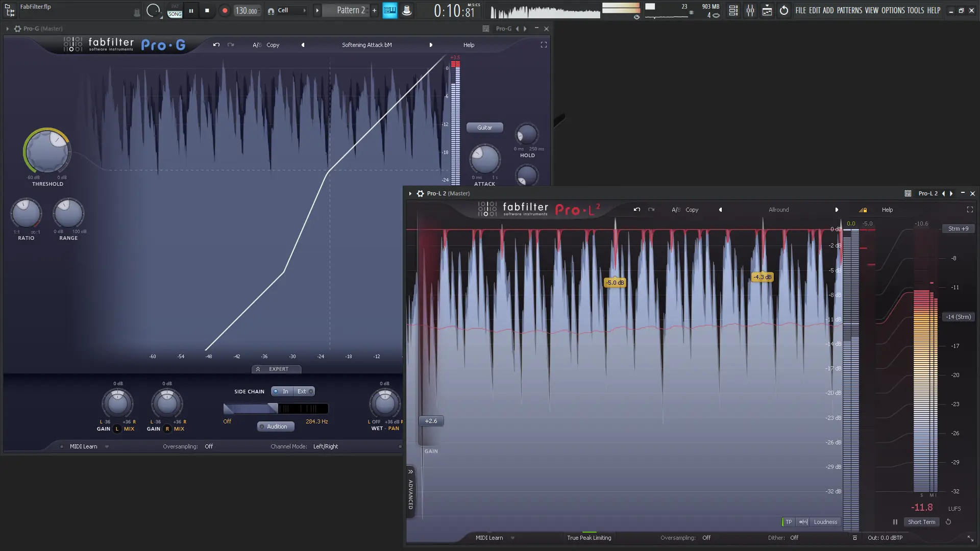The width and height of the screenshot is (980, 551).
Task: Reset Pro-L 2 loudness measurement
Action: (948, 522)
